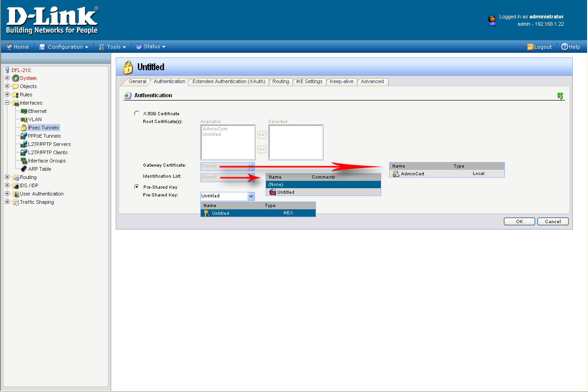Screen dimensions: 588x392
Task: Switch to the IKE Settings tab
Action: [x=309, y=82]
